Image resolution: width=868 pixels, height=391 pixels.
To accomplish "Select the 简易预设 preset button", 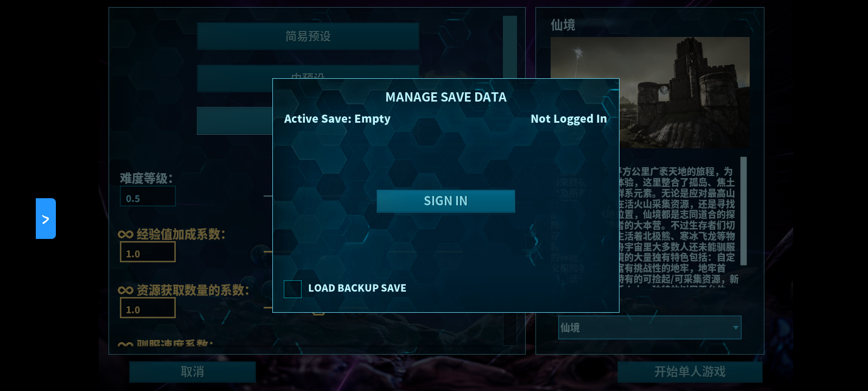I will (x=308, y=36).
